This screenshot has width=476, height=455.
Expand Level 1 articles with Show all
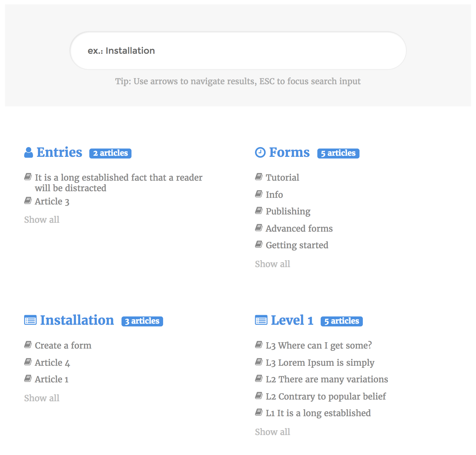[273, 432]
